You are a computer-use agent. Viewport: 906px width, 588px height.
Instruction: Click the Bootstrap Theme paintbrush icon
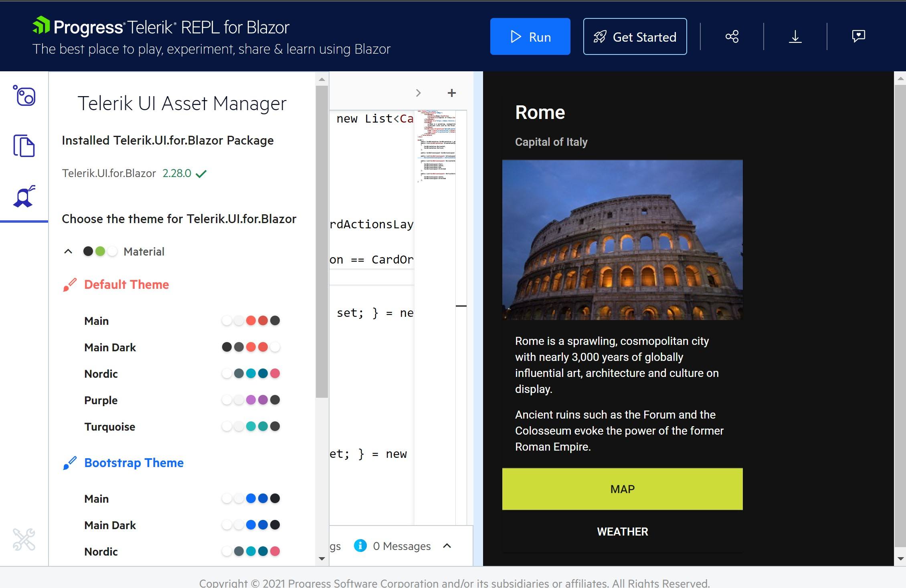point(70,463)
